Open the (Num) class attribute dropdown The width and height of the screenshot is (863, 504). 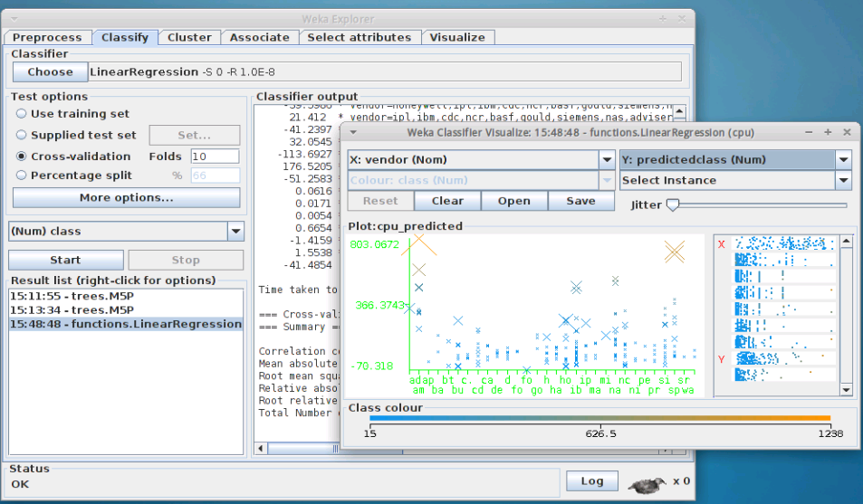[235, 231]
